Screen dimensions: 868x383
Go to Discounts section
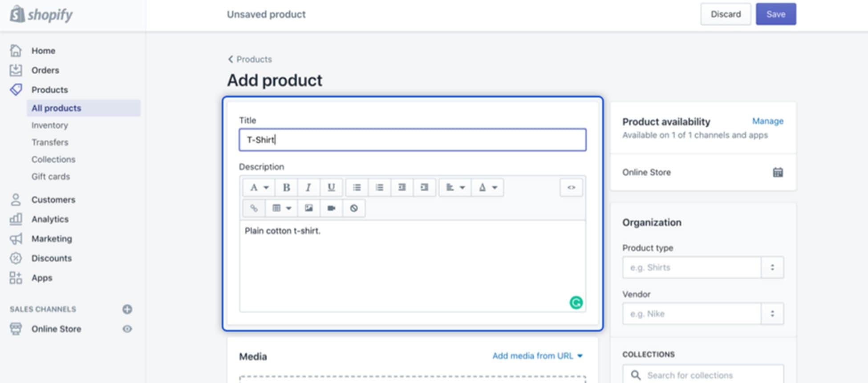point(51,258)
